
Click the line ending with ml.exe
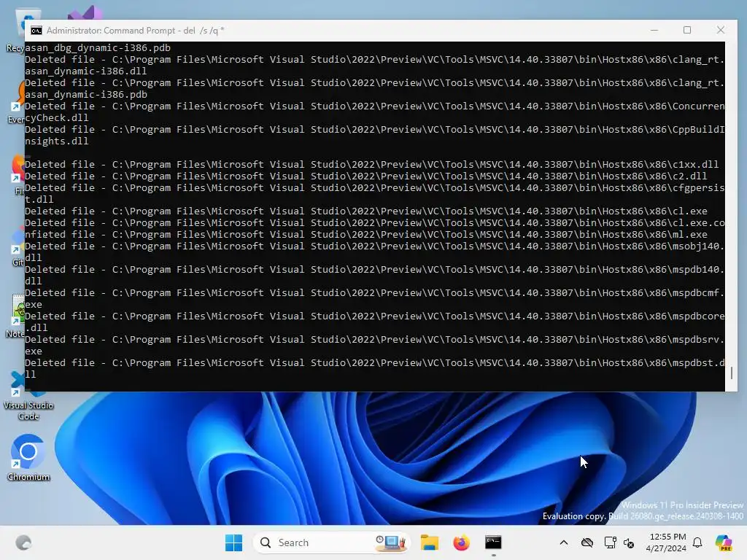tap(366, 234)
